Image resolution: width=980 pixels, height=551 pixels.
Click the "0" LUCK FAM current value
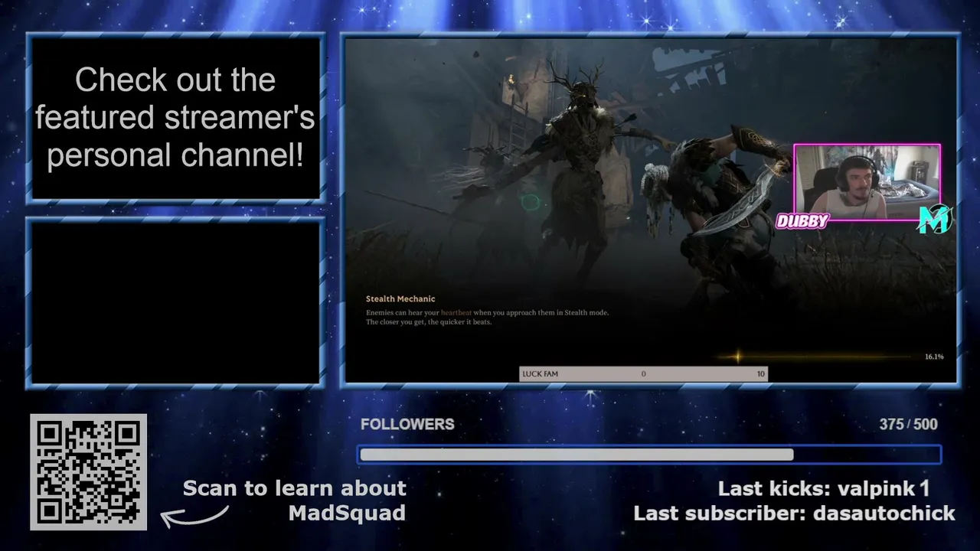[643, 373]
